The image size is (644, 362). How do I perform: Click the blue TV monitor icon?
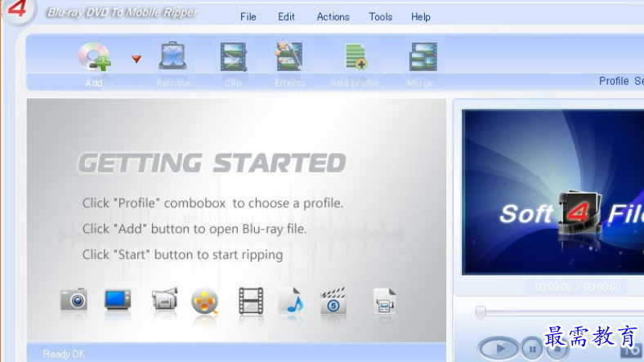coord(118,300)
